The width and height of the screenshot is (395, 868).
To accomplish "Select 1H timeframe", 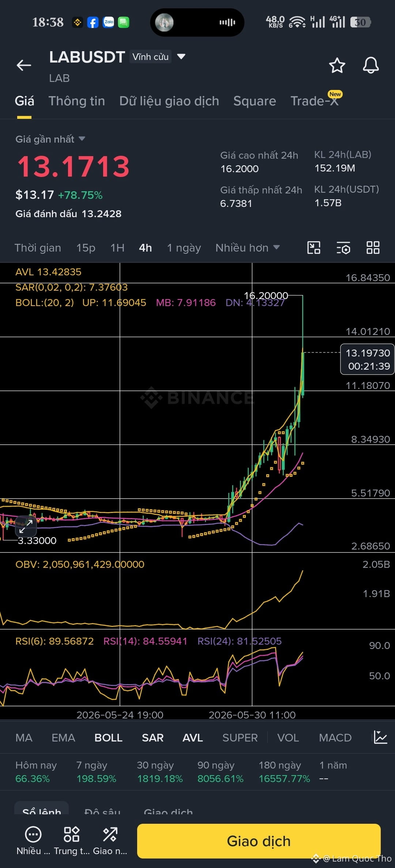I will pyautogui.click(x=117, y=248).
